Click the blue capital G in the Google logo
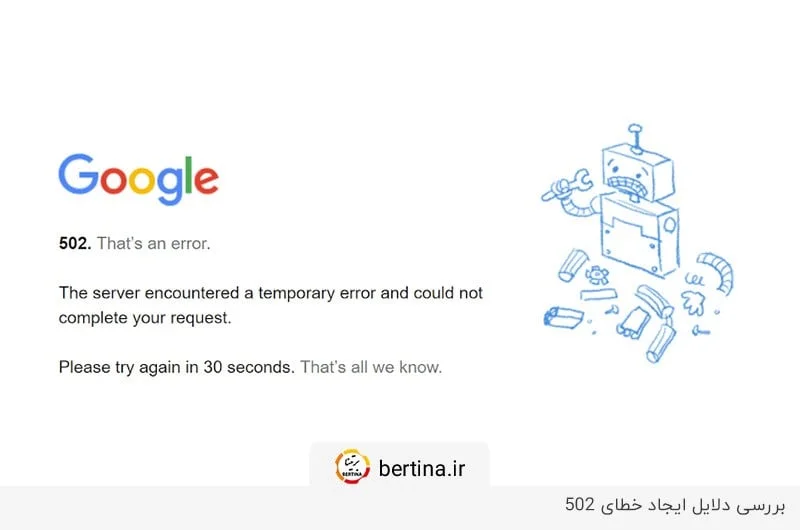Image resolution: width=800 pixels, height=530 pixels. 77,175
